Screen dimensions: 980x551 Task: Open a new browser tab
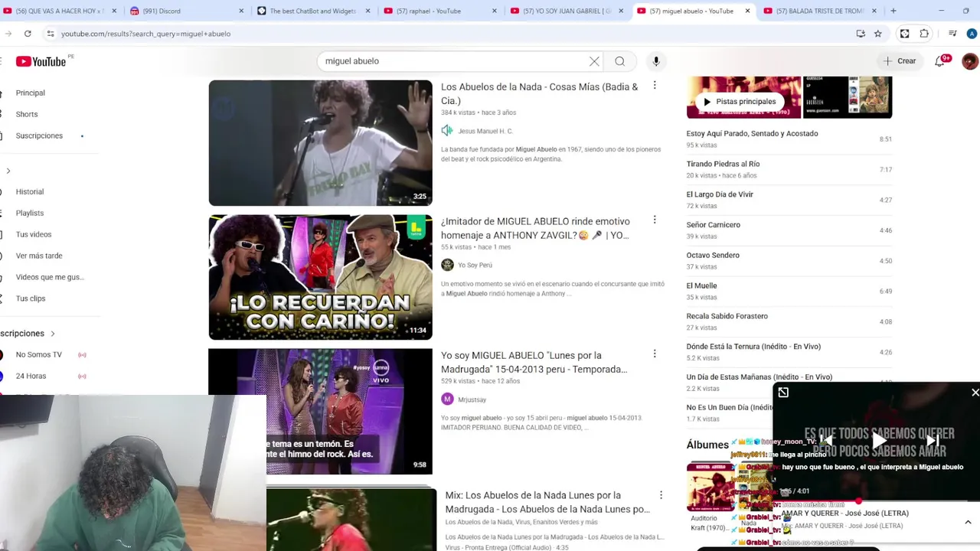pyautogui.click(x=893, y=11)
